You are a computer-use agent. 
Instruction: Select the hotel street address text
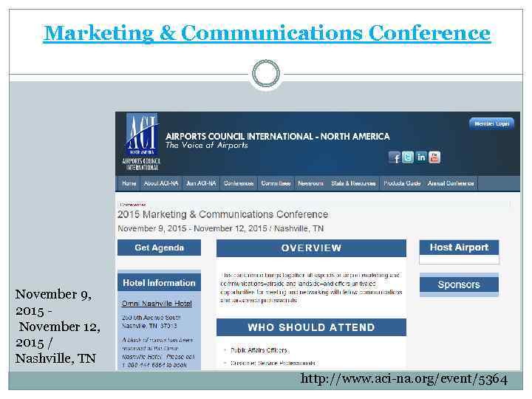pyautogui.click(x=151, y=321)
